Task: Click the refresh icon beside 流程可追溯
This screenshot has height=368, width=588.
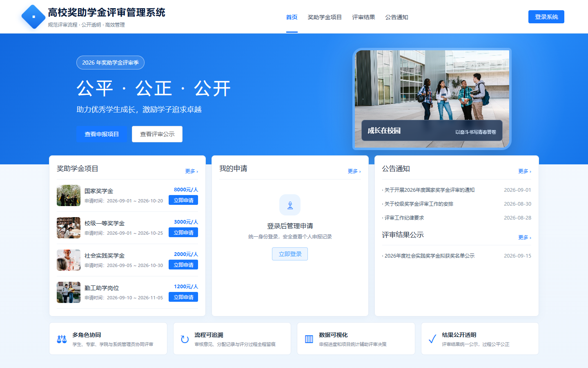Action: [185, 339]
